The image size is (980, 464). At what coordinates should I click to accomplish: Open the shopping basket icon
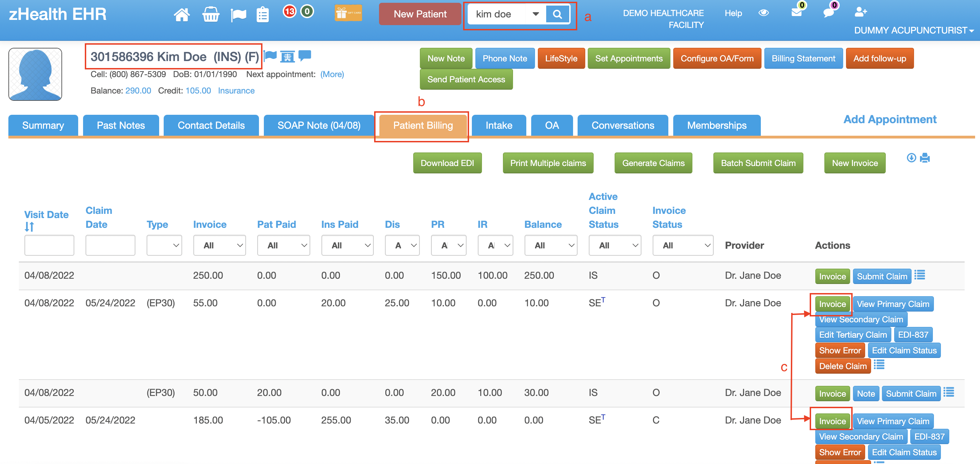(x=210, y=15)
